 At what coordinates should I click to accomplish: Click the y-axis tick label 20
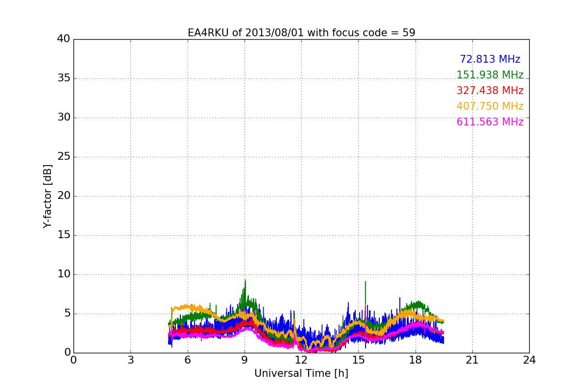[64, 196]
